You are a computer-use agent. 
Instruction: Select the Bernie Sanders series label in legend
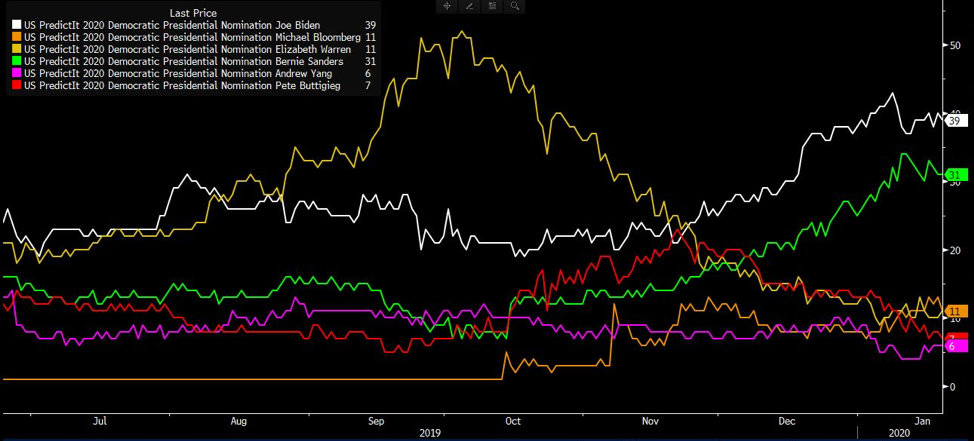(x=183, y=61)
